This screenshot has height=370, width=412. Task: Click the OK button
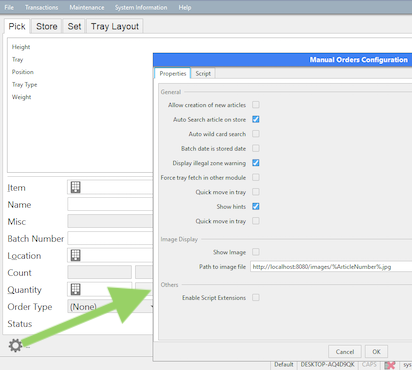376,352
